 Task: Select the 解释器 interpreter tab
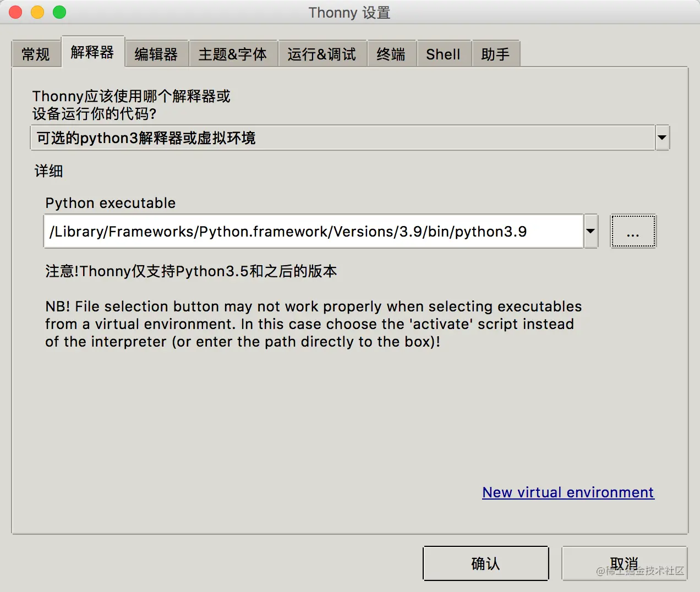click(x=92, y=52)
